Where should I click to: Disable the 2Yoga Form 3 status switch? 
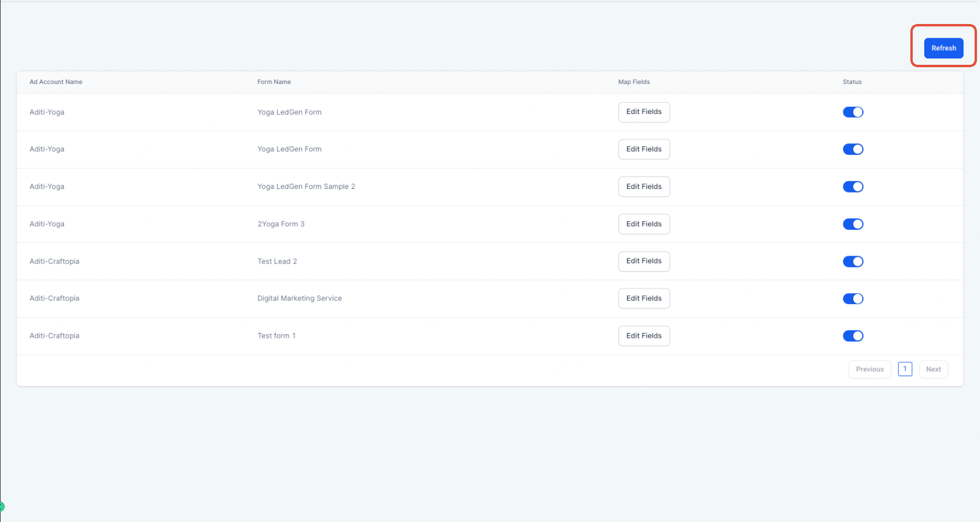coord(853,224)
